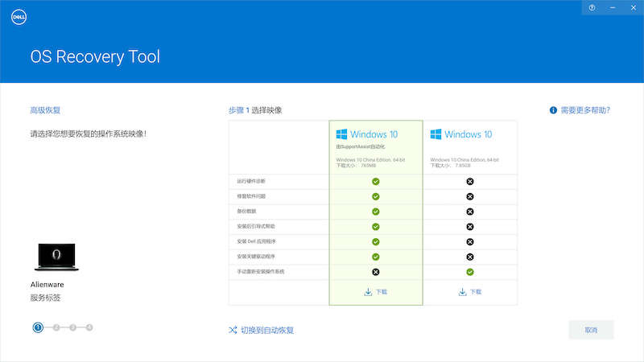Click 安装关键驱动程序 cross in the non-SupportAssist column
Screen dimensions: 644x362
[x=470, y=257]
